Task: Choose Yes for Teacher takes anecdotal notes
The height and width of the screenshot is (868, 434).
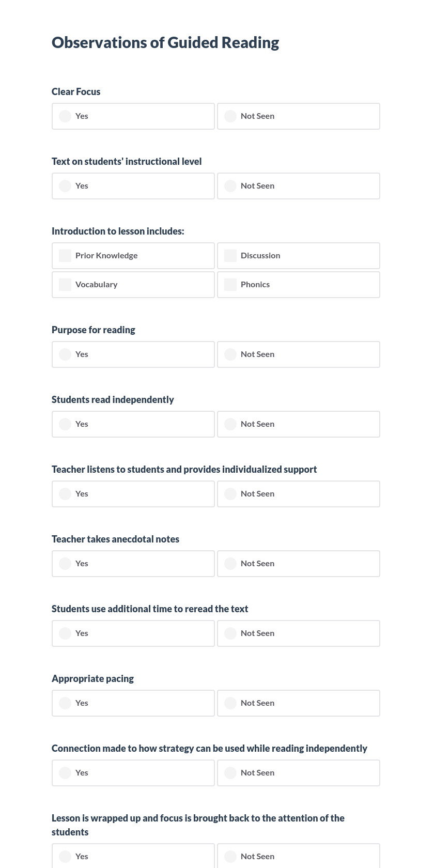Action: [x=65, y=564]
